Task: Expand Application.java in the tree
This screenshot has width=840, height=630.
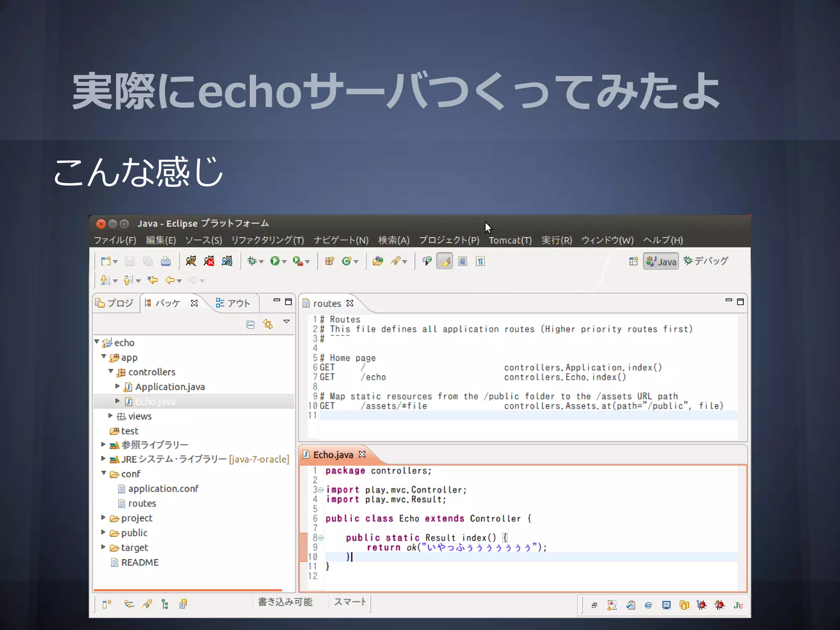Action: [118, 386]
